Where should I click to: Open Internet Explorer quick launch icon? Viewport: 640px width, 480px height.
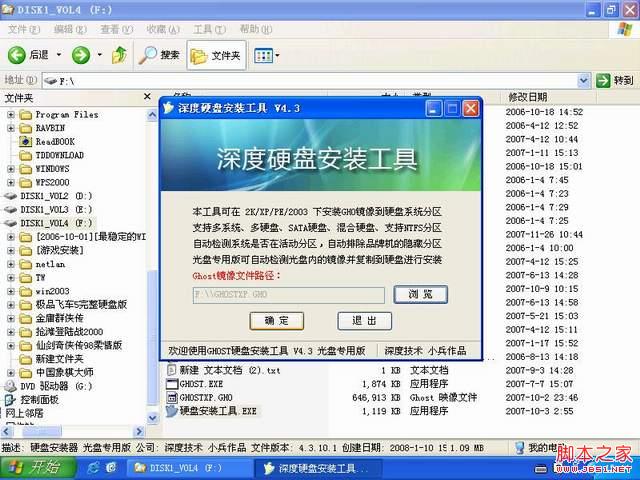tap(93, 468)
